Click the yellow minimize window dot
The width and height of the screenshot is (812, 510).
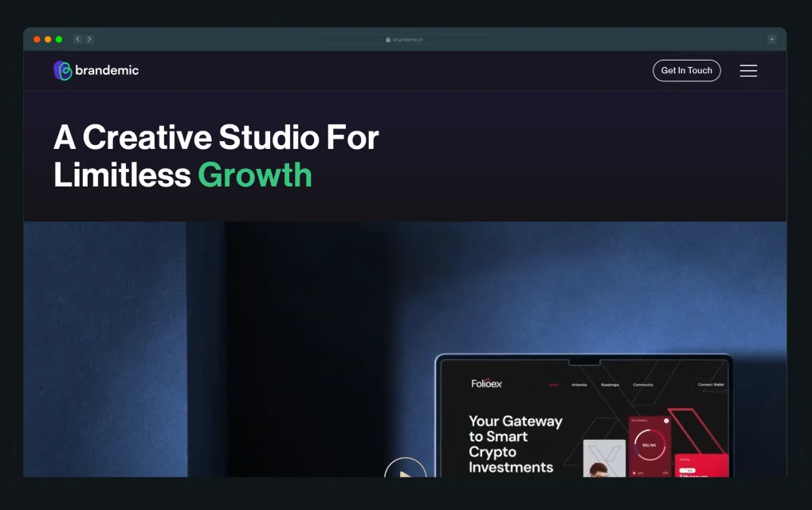point(48,39)
